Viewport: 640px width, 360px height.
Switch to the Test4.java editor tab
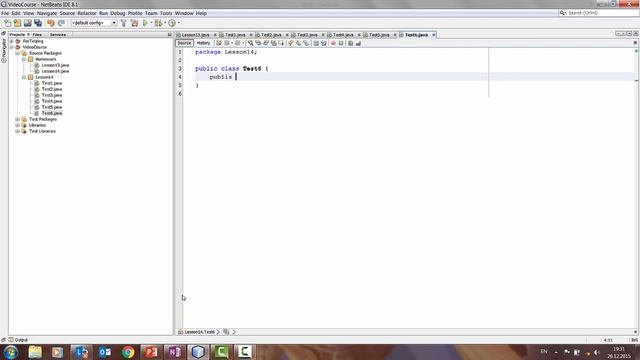(343, 35)
